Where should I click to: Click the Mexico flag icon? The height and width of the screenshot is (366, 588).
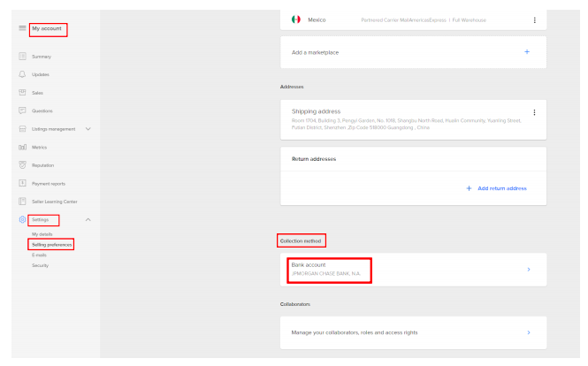[x=296, y=19]
